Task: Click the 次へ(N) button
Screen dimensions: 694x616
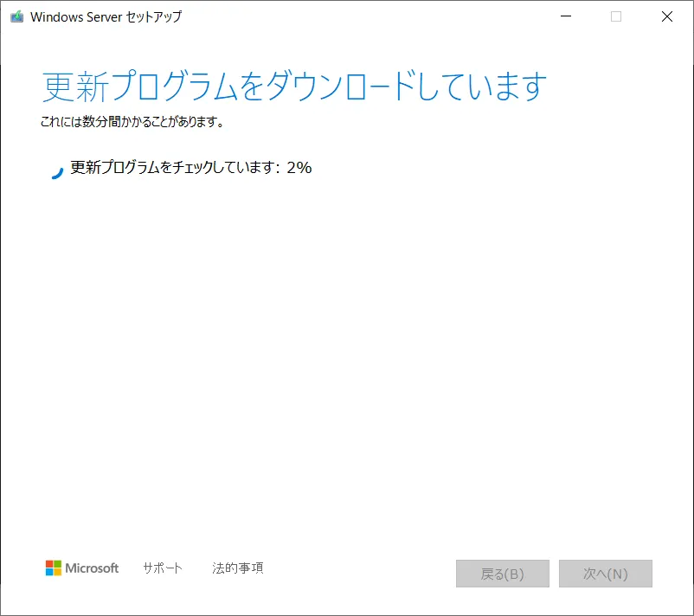Action: 606,574
